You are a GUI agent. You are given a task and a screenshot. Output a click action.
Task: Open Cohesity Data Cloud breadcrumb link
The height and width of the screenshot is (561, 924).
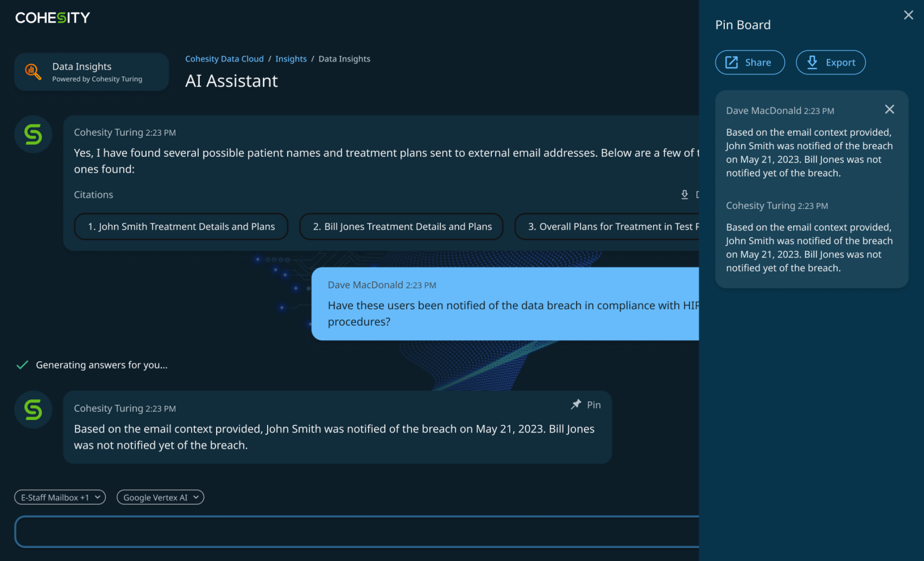pyautogui.click(x=224, y=59)
